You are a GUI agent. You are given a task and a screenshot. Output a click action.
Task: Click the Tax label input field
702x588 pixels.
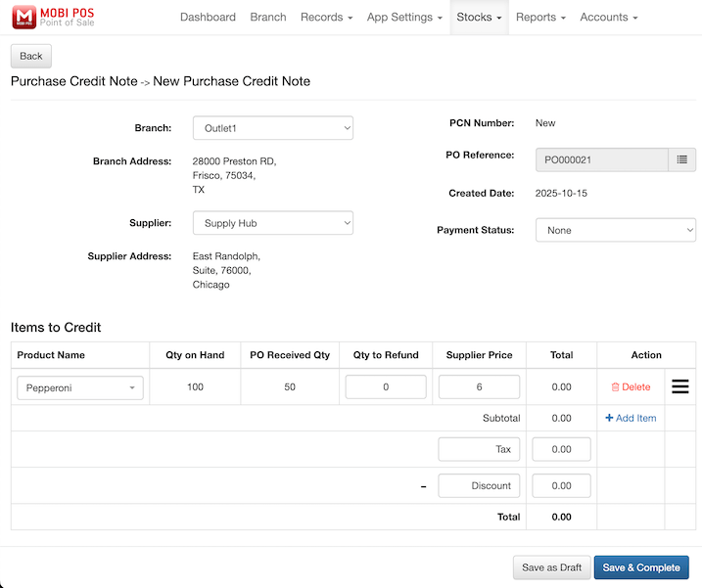coord(479,449)
